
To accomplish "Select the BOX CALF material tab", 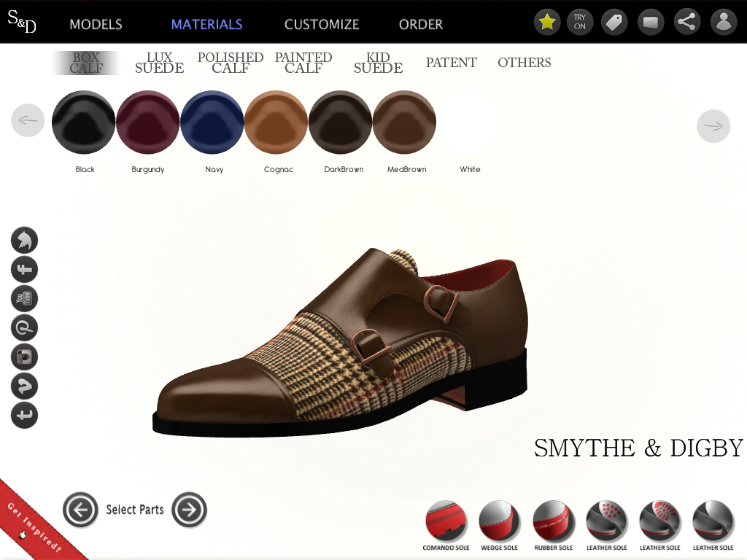I will 86,63.
